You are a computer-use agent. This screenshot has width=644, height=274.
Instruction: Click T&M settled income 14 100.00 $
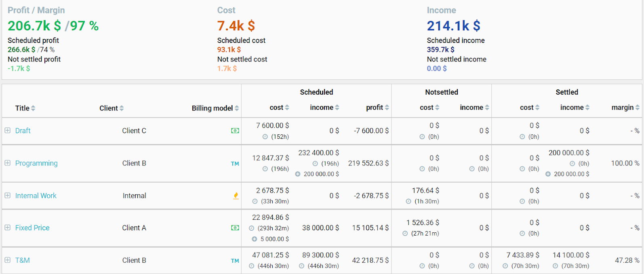point(571,255)
